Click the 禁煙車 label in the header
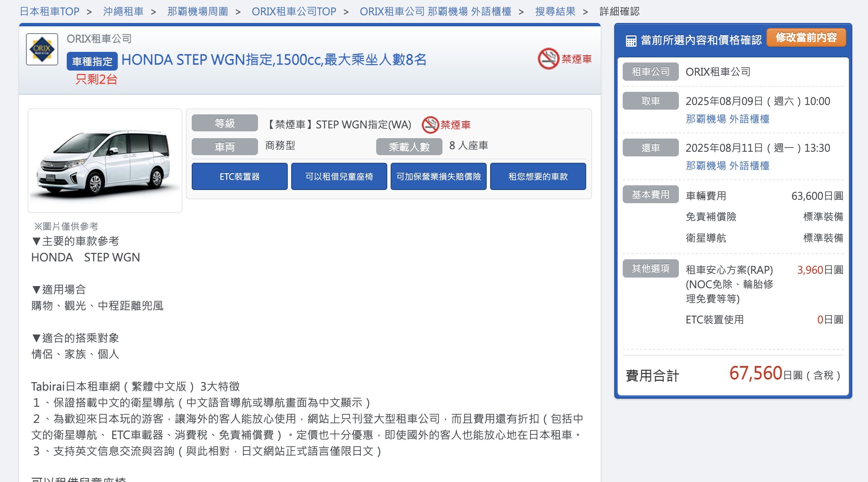The width and height of the screenshot is (868, 482). (576, 59)
